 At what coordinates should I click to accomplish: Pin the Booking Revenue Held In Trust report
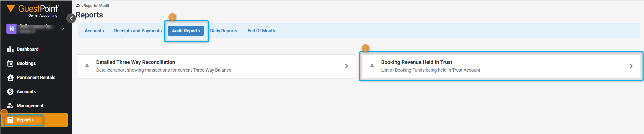coord(372,66)
